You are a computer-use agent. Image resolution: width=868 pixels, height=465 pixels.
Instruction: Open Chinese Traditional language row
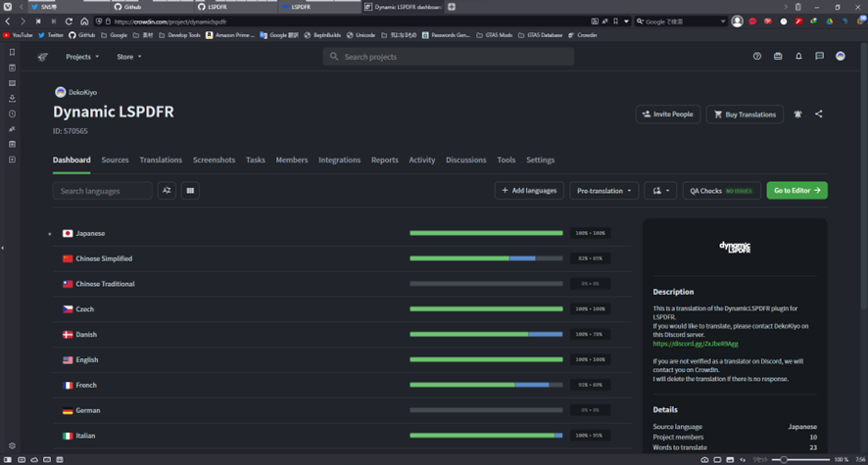tap(342, 284)
